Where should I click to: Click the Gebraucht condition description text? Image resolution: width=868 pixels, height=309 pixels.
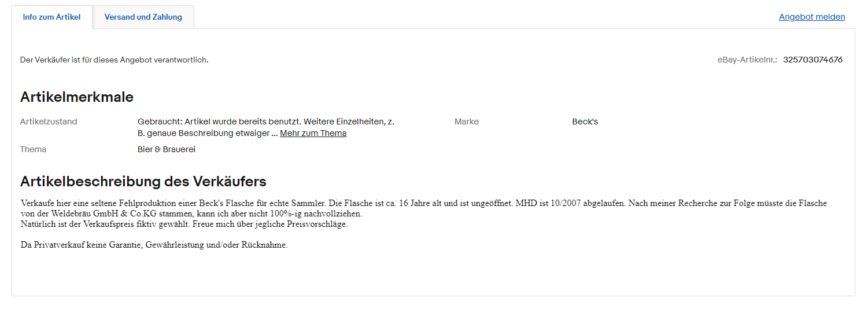pyautogui.click(x=266, y=122)
